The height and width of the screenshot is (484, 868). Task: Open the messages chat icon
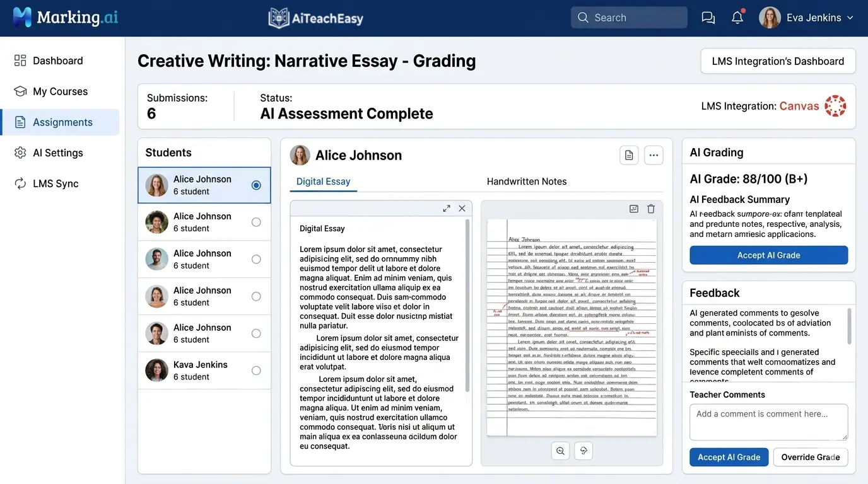coord(708,17)
